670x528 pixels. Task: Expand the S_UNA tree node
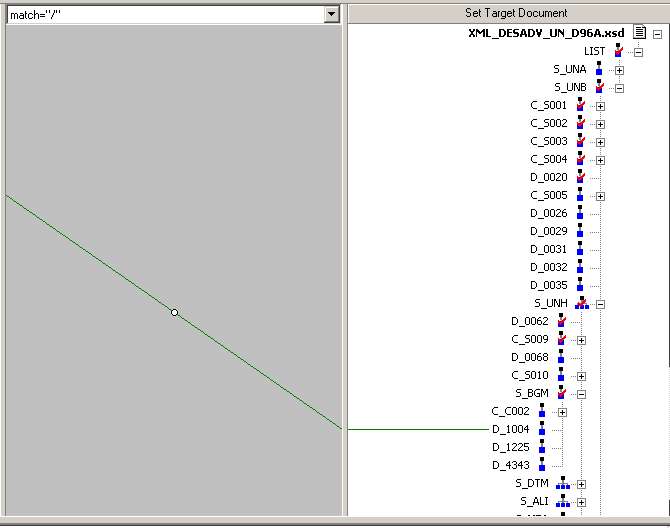tap(619, 70)
